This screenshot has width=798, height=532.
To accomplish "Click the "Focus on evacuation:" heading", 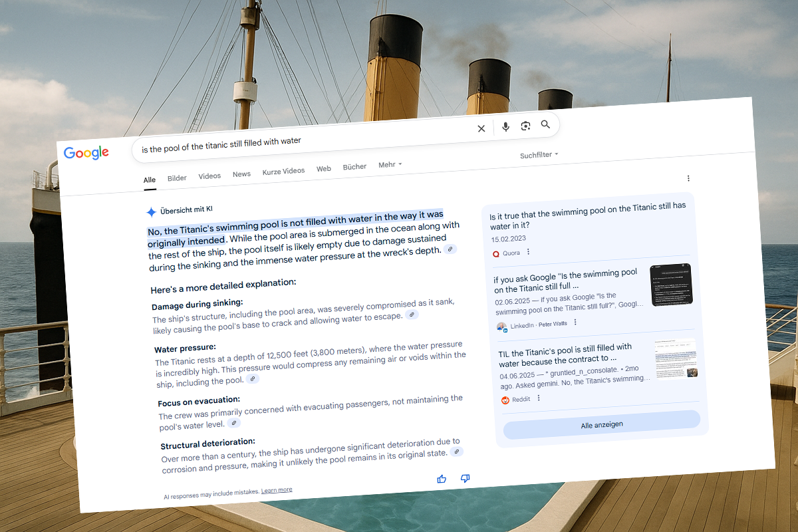I will tap(199, 402).
